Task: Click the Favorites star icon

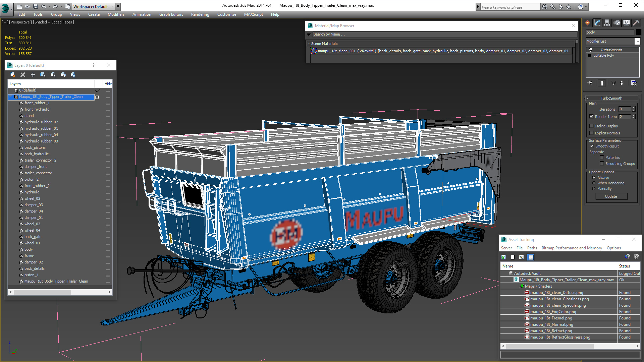Action: (x=569, y=7)
